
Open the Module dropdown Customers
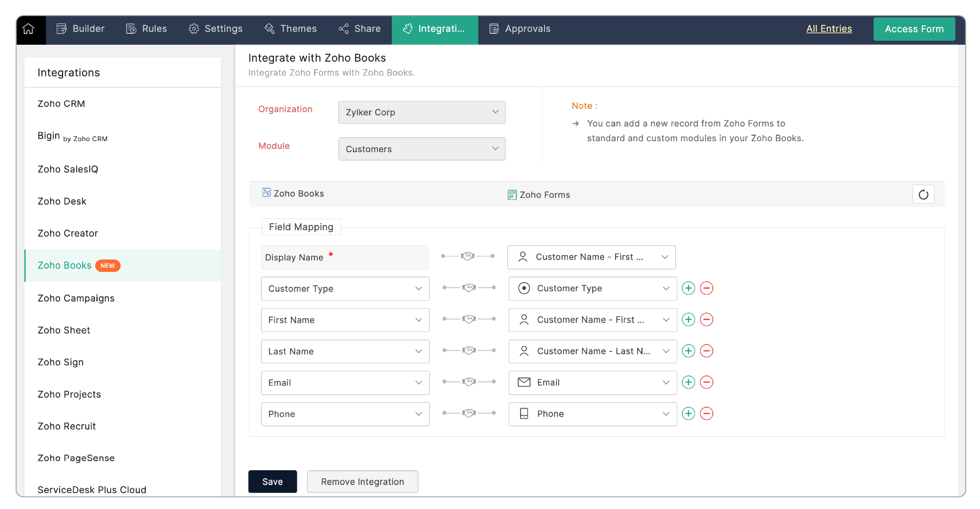tap(422, 149)
